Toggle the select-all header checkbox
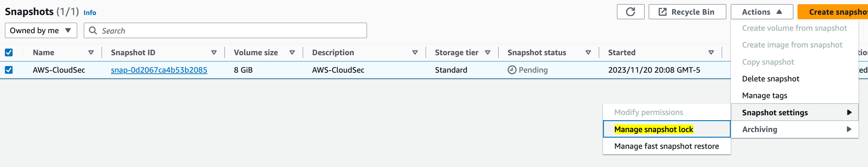 click(x=9, y=52)
